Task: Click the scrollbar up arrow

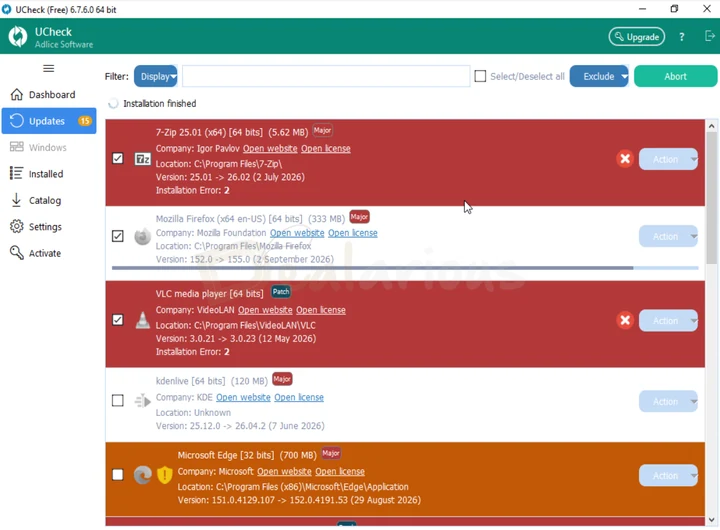Action: [711, 126]
